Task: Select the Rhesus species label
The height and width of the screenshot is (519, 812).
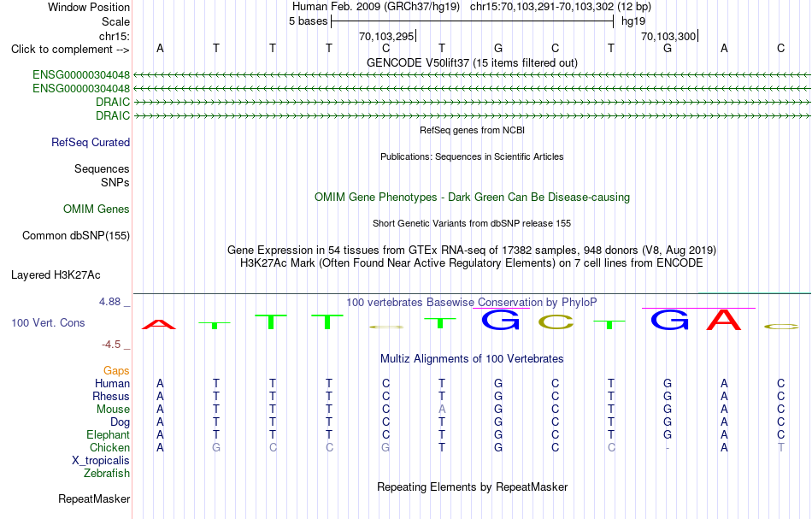Action: [111, 396]
